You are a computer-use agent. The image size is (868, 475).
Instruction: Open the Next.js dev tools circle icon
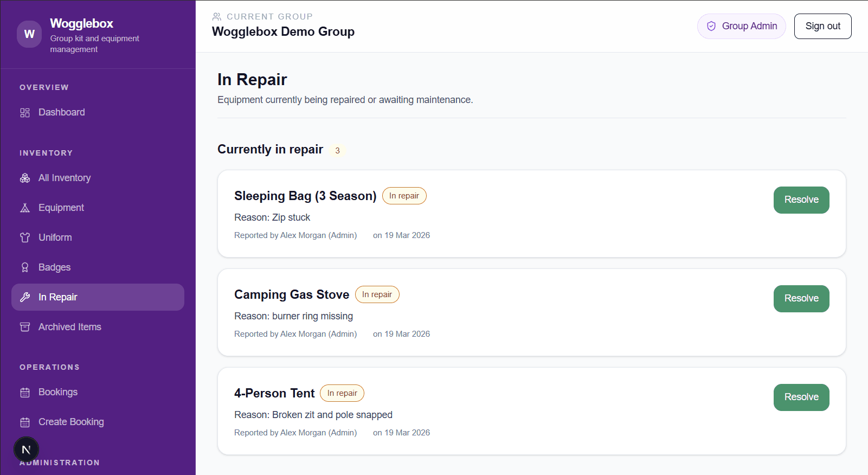(x=26, y=449)
